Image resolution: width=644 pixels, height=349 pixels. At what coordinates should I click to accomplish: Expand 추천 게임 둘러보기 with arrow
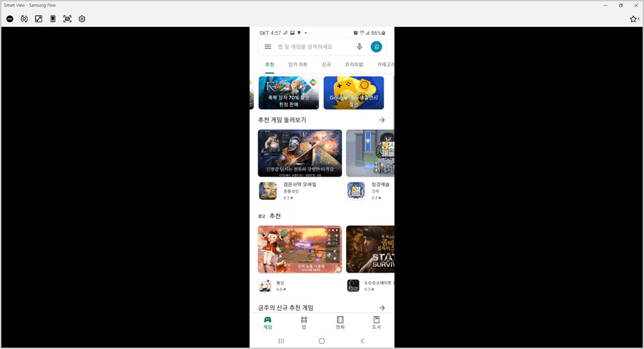(382, 120)
